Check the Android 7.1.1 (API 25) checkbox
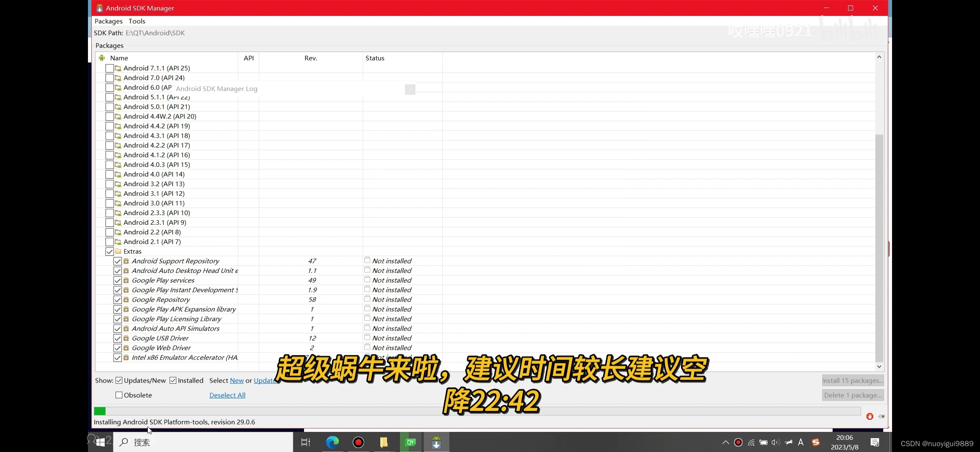The image size is (980, 452). 110,68
